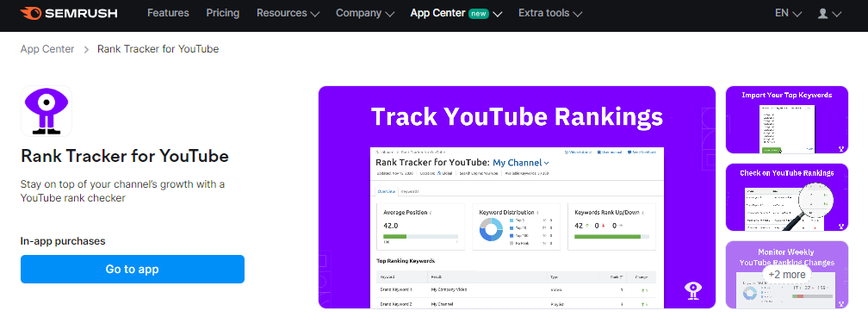Click the Go to app button
Image resolution: width=868 pixels, height=323 pixels.
[133, 270]
